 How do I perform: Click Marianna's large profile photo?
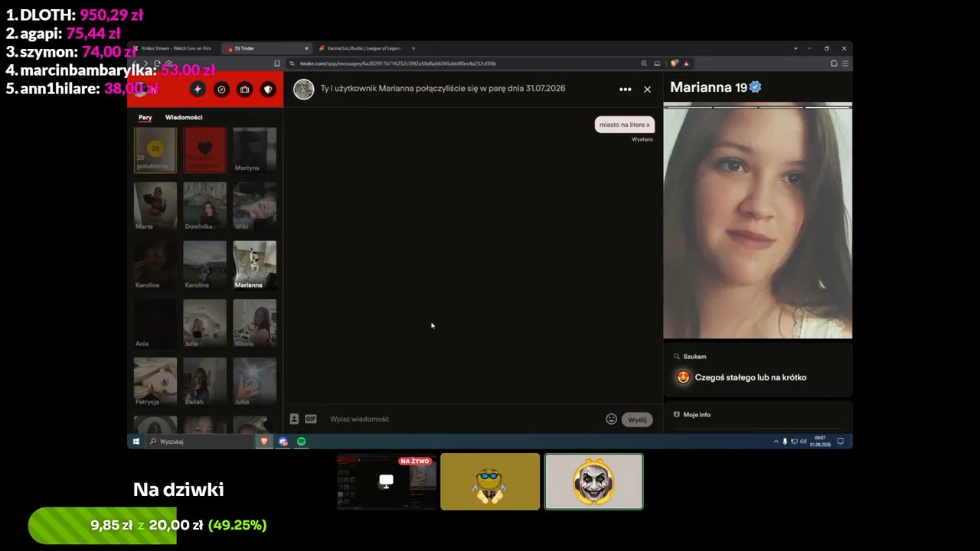pyautogui.click(x=757, y=221)
